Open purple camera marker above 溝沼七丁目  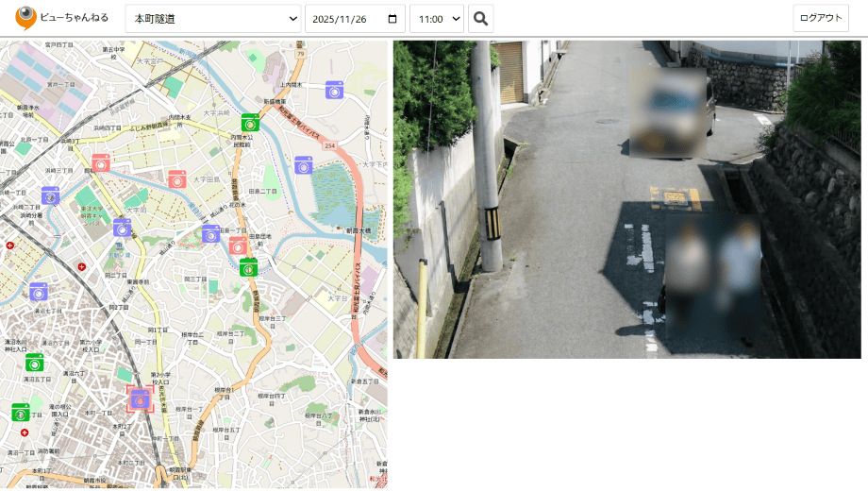39,291
